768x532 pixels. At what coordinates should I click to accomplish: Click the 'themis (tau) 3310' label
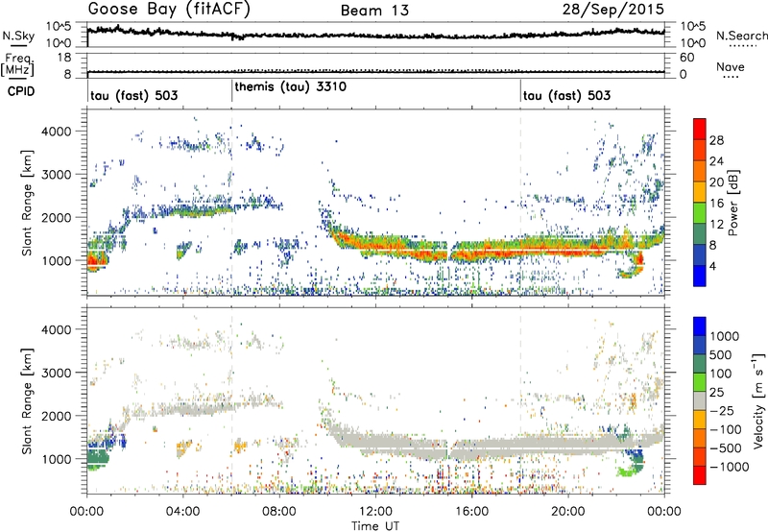(x=291, y=86)
